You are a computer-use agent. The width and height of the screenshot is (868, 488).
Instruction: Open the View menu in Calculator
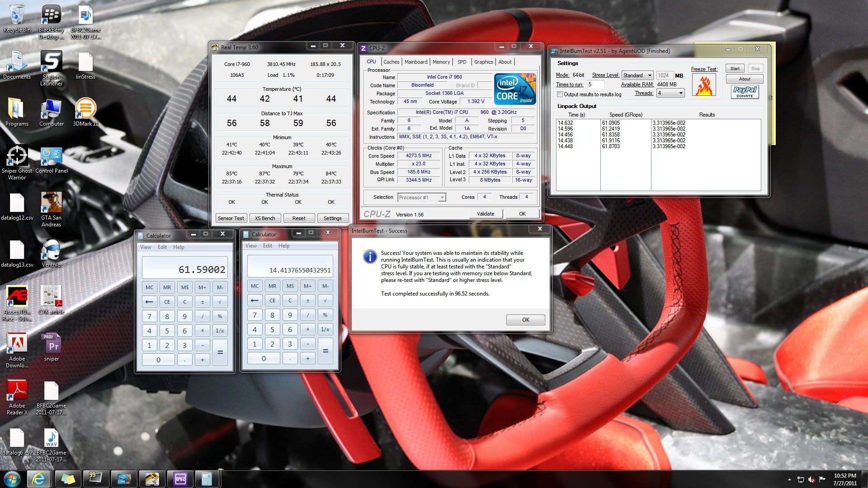(x=146, y=247)
